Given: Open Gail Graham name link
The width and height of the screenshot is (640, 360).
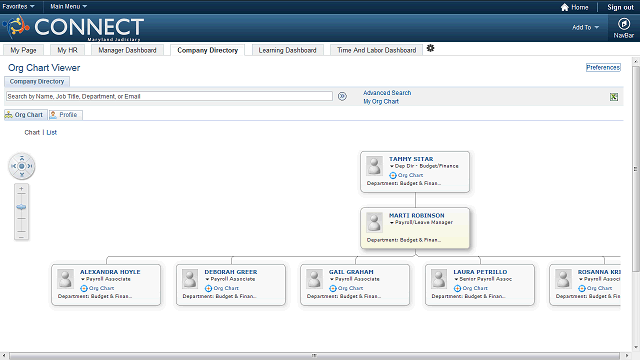Looking at the screenshot, I should pos(351,272).
